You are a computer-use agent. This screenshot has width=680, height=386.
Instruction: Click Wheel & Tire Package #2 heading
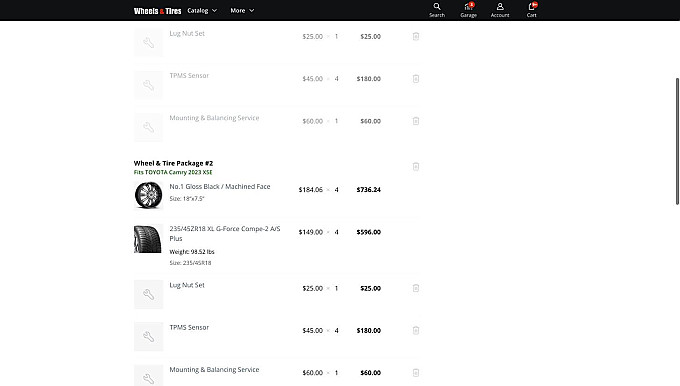(173, 163)
